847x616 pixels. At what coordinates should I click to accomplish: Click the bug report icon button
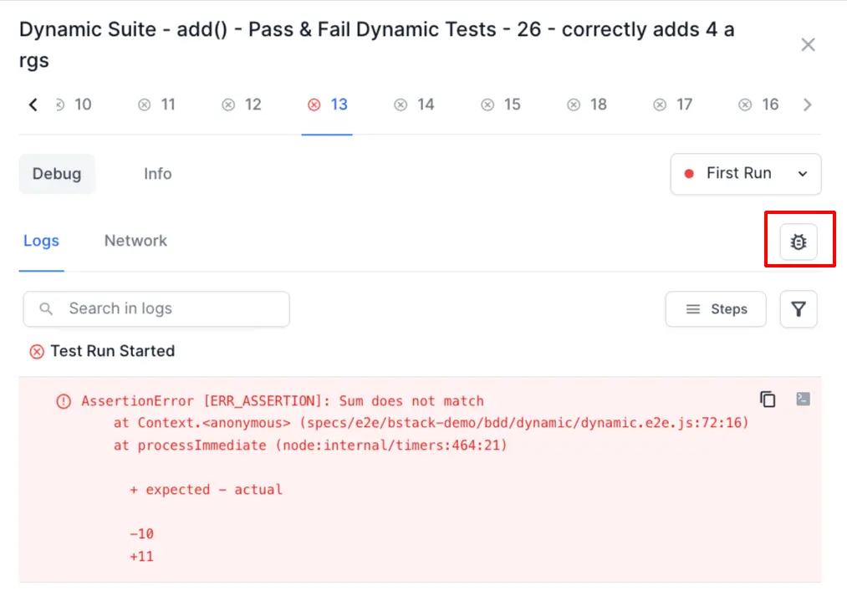tap(799, 242)
